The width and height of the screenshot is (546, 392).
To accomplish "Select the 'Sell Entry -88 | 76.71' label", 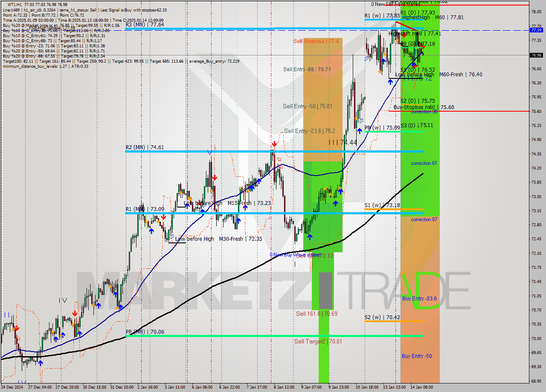I will (307, 69).
